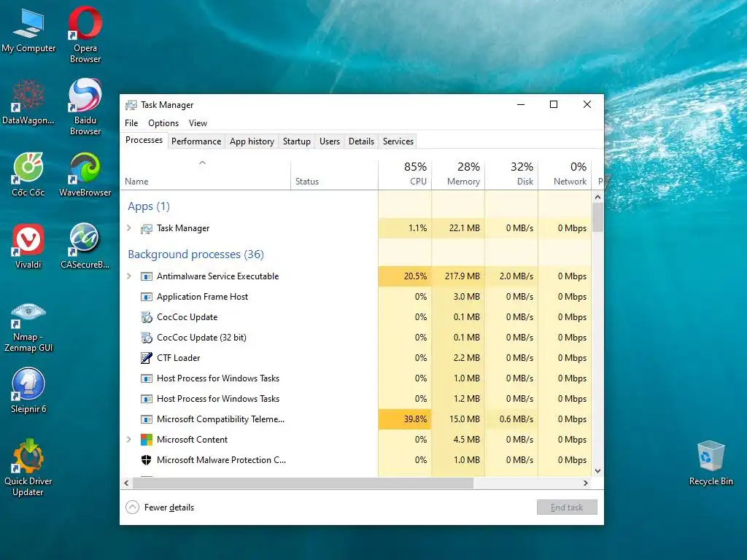Expand the Task Manager app row
The width and height of the screenshot is (747, 560).
coord(128,228)
